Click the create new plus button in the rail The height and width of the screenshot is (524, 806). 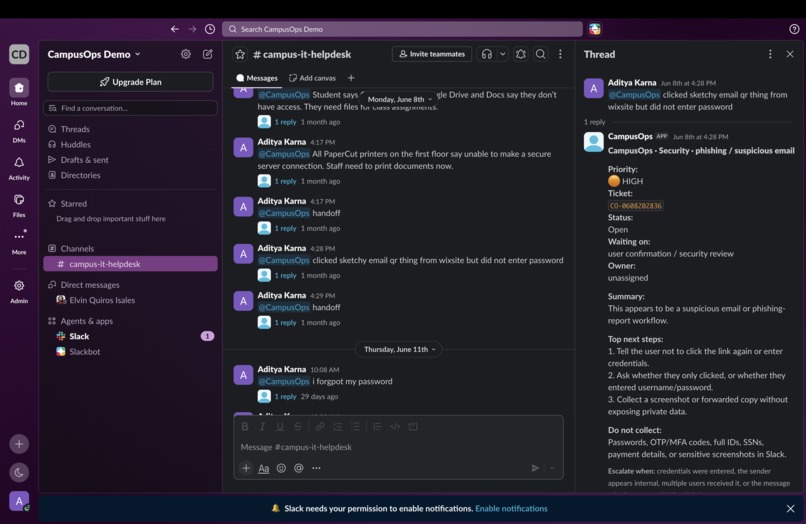click(19, 444)
